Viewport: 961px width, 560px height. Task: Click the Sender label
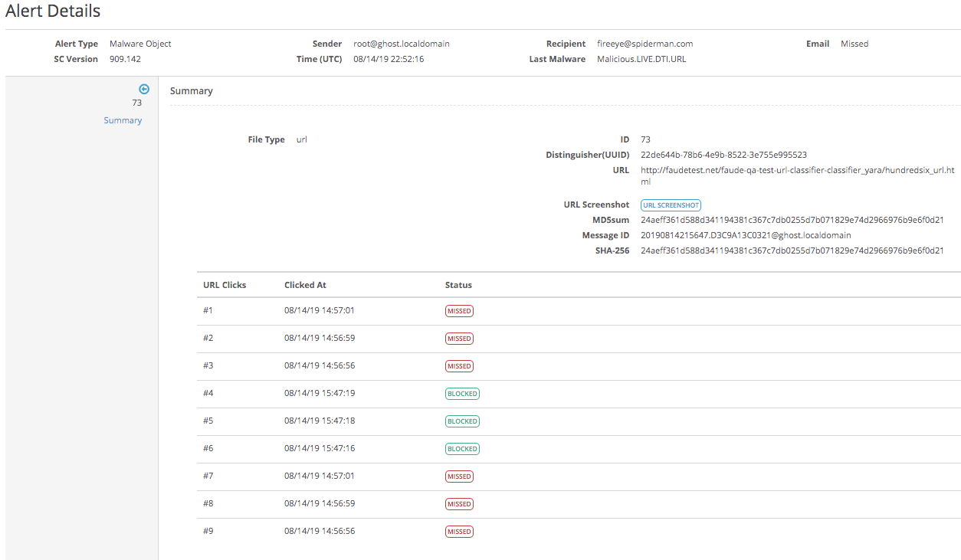click(x=327, y=44)
